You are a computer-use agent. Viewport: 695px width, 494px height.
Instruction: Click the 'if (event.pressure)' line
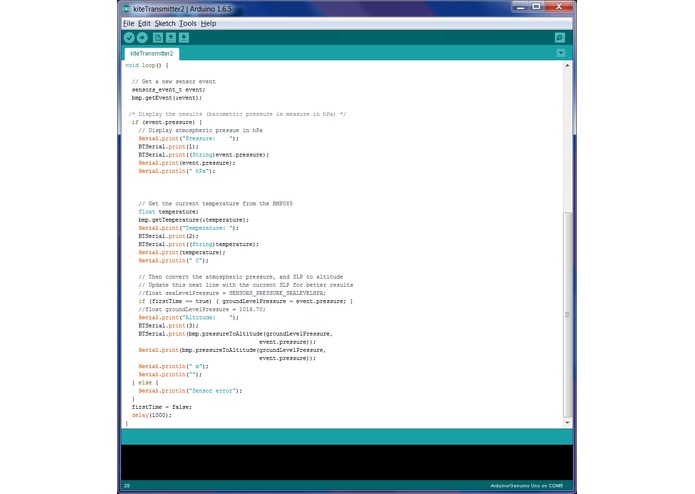167,122
